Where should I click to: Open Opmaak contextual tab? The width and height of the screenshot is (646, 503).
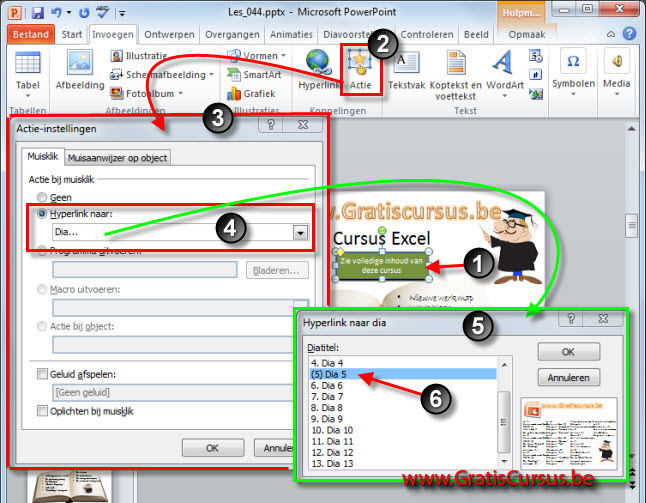(x=527, y=34)
